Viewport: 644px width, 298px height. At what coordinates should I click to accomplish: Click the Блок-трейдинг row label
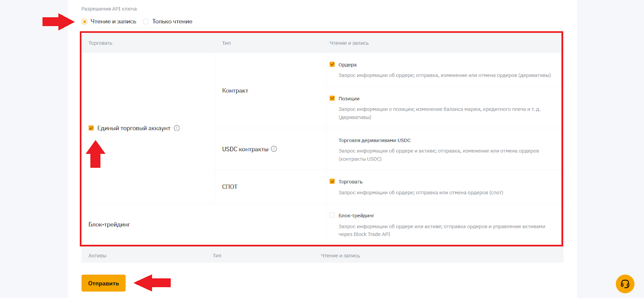tap(109, 224)
